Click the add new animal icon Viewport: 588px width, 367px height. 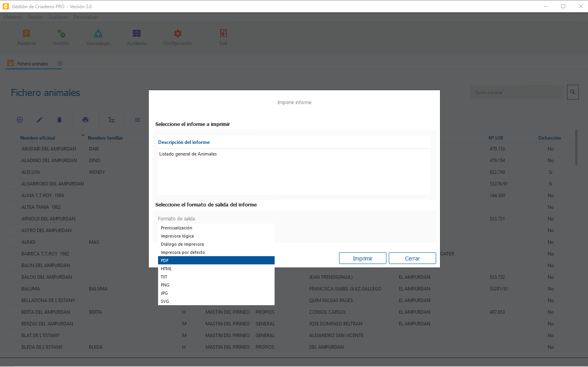[x=20, y=120]
